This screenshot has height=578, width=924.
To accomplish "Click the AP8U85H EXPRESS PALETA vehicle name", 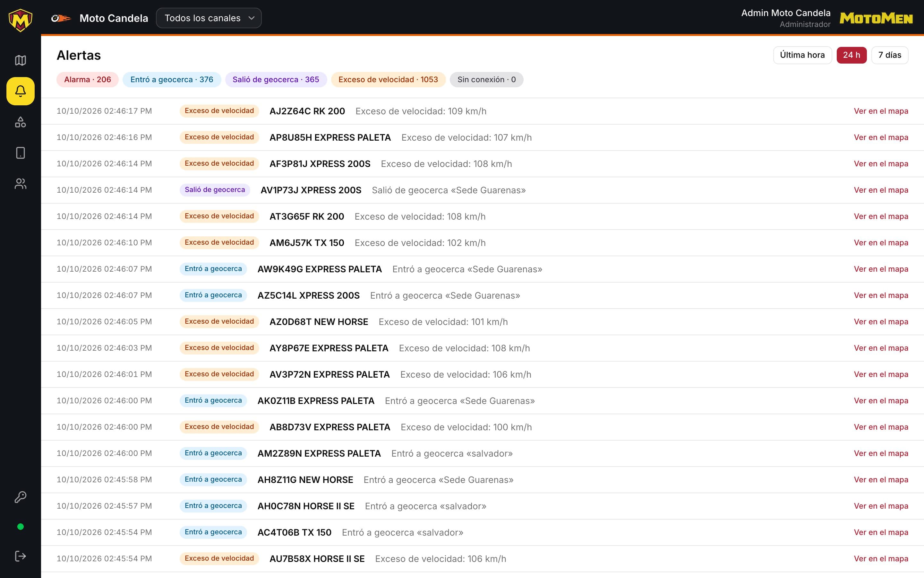I will (330, 138).
